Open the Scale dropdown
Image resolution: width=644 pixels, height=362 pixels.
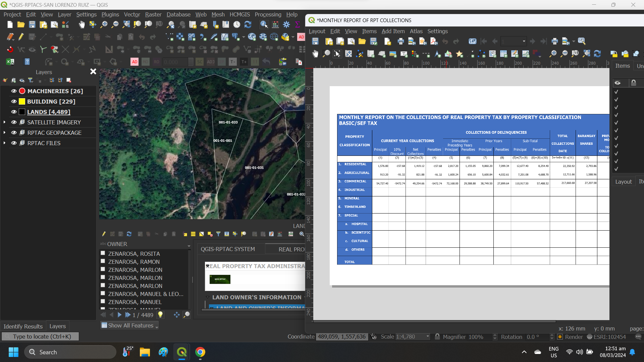pyautogui.click(x=427, y=337)
